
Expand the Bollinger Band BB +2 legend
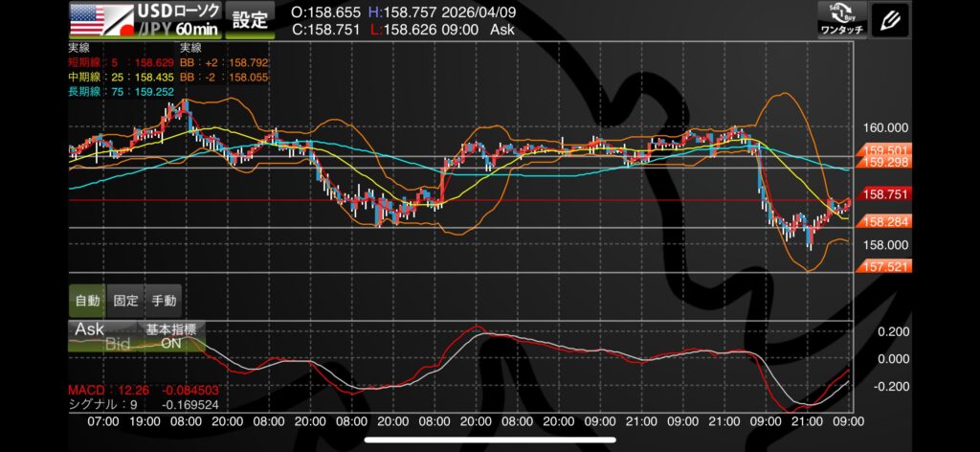(223, 61)
